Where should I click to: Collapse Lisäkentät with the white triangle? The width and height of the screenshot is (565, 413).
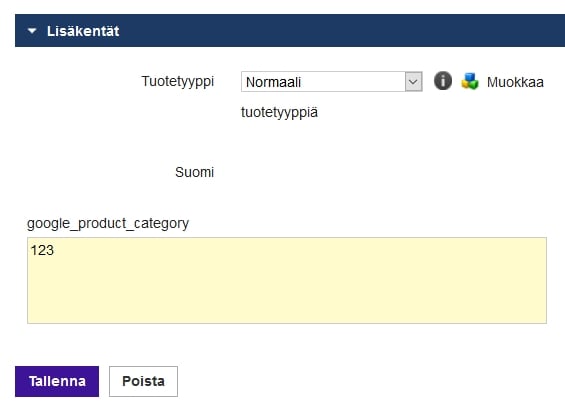click(32, 31)
